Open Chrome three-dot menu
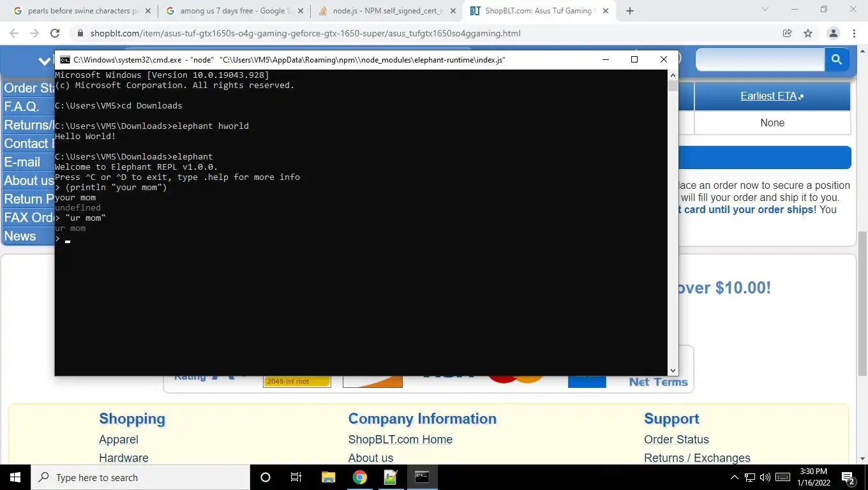 [x=854, y=33]
